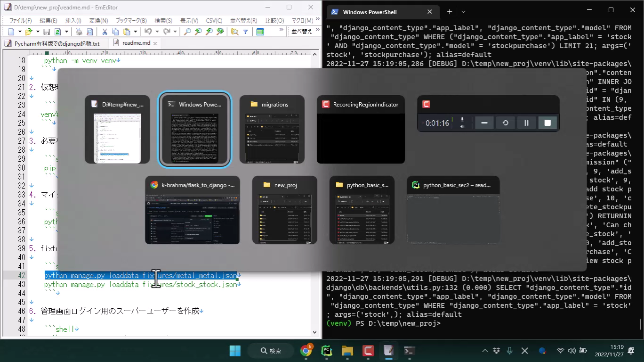Click the Copy icon in toolbar
Image resolution: width=644 pixels, height=362 pixels.
click(x=115, y=32)
